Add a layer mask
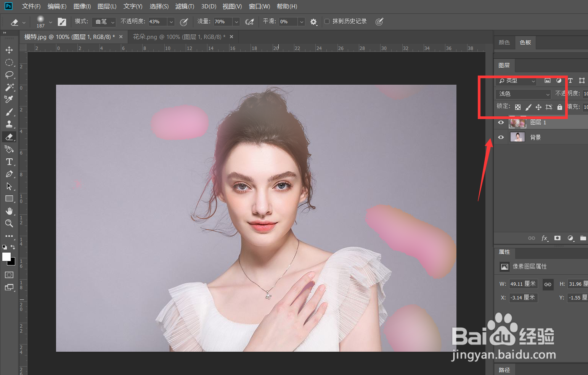Image resolution: width=588 pixels, height=375 pixels. click(557, 238)
